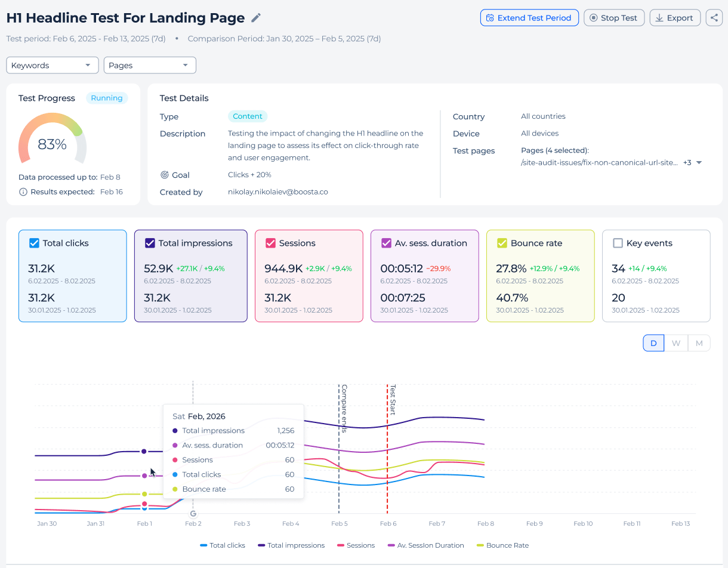Image resolution: width=728 pixels, height=568 pixels.
Task: Click the Test Start red marker line
Action: click(x=387, y=449)
